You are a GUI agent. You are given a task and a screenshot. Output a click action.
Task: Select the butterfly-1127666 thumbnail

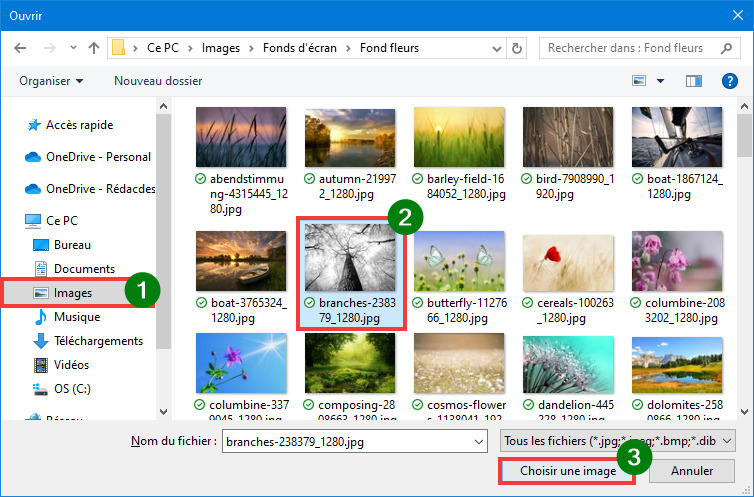(459, 261)
